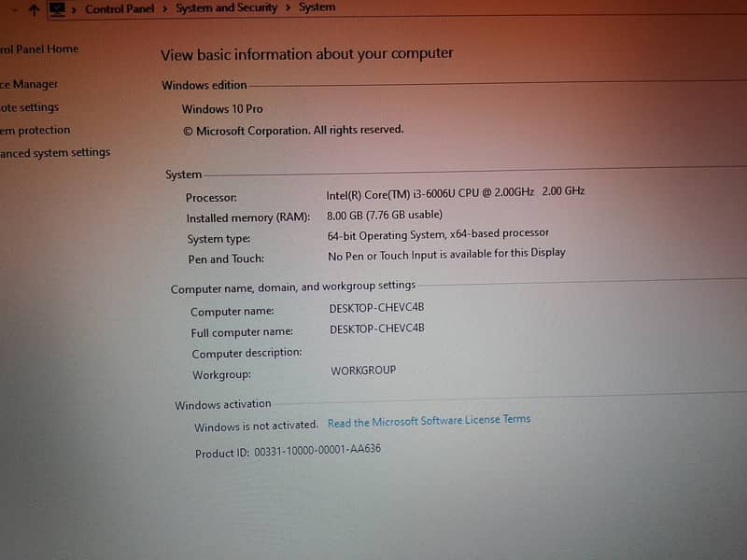Click the Up arrow navigation icon

tap(34, 9)
